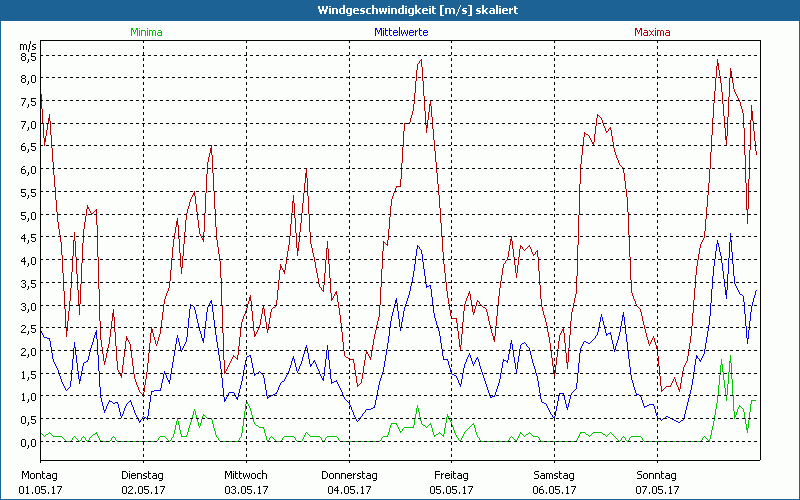The image size is (800, 500).
Task: Click the Montag day label
Action: pyautogui.click(x=40, y=476)
